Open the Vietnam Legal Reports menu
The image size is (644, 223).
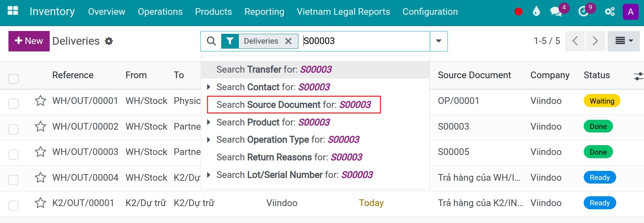point(343,12)
